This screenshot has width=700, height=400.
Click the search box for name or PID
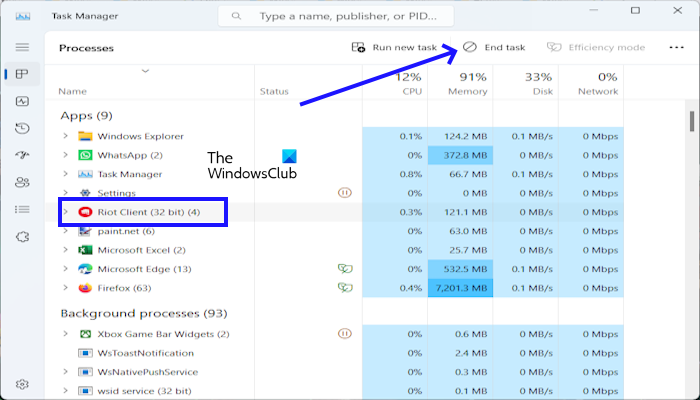click(x=336, y=17)
